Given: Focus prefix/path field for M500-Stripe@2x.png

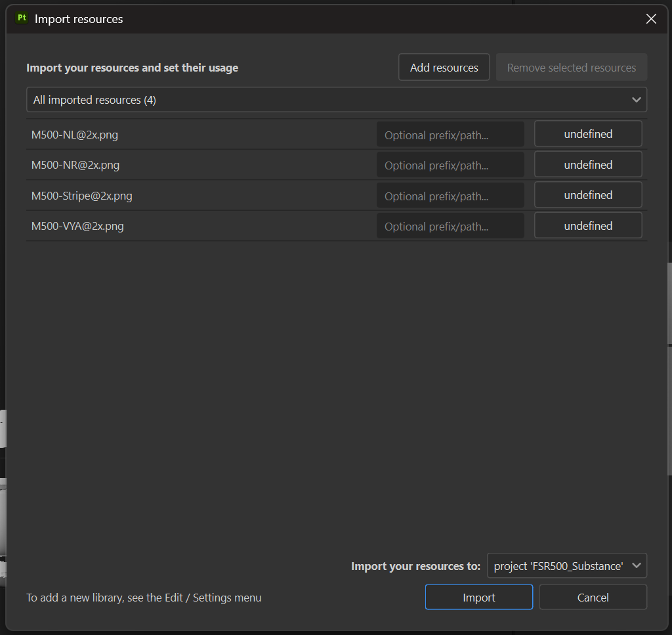Looking at the screenshot, I should point(450,196).
